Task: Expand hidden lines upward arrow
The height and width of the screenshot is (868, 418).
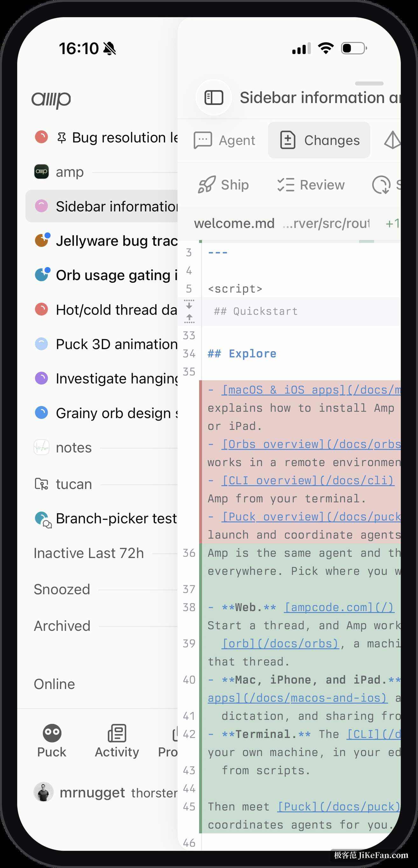Action: tap(189, 318)
